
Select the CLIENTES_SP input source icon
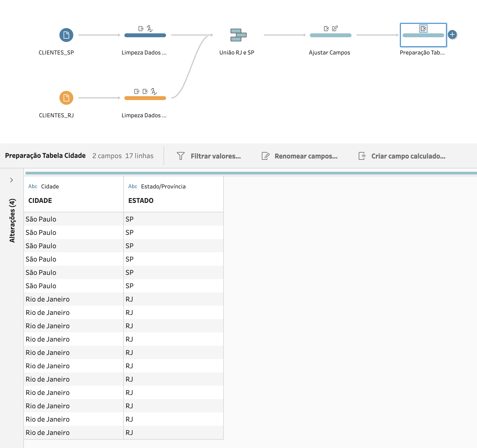tap(66, 35)
